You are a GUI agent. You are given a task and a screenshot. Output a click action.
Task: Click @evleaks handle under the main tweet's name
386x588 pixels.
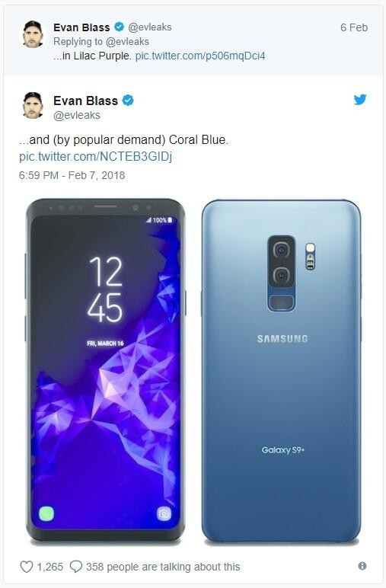77,115
